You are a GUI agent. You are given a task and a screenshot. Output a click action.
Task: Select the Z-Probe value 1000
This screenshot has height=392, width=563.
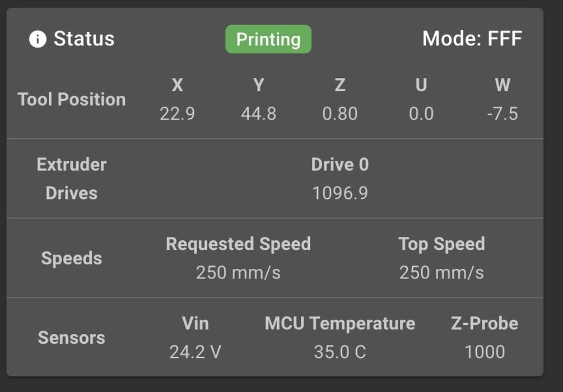[485, 352]
